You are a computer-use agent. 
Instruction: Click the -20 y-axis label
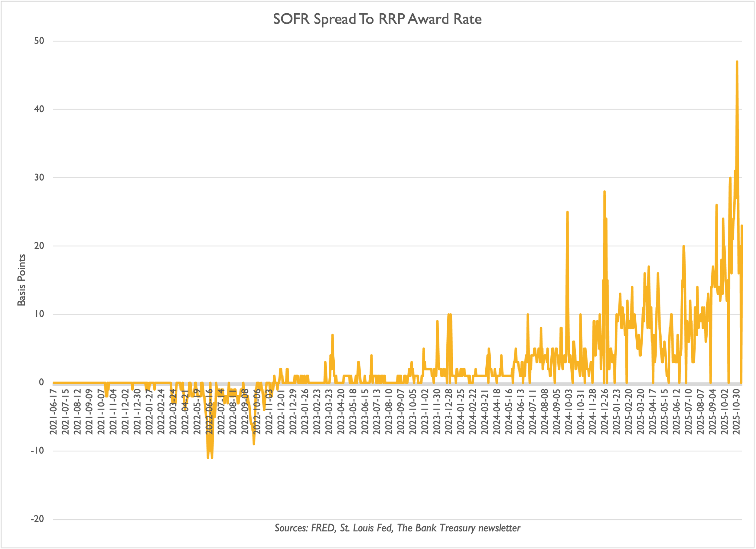[x=37, y=519]
